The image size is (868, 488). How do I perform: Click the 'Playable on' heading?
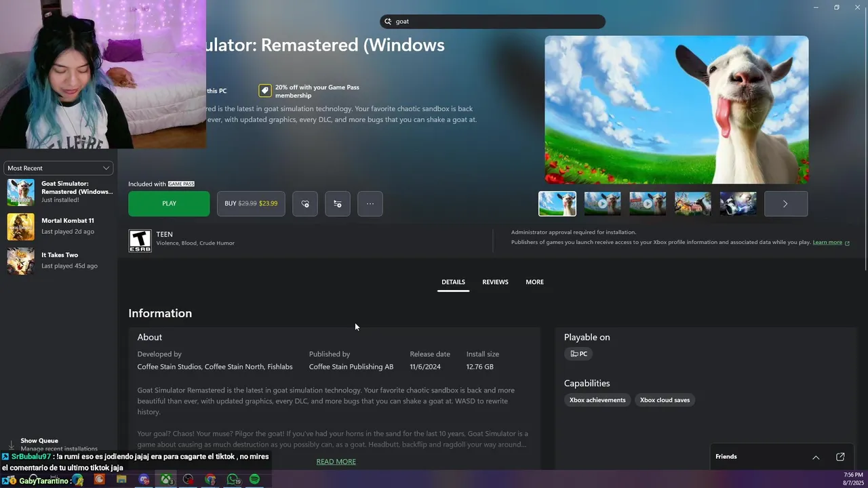tap(587, 337)
